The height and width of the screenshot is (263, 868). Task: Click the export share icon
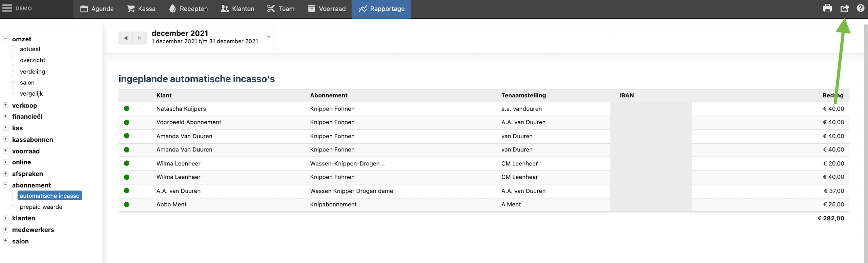click(x=844, y=8)
